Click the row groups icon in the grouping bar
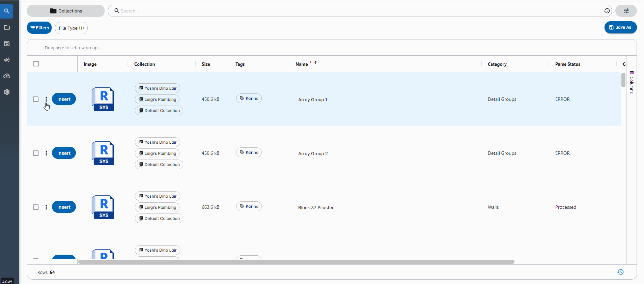 click(x=36, y=48)
